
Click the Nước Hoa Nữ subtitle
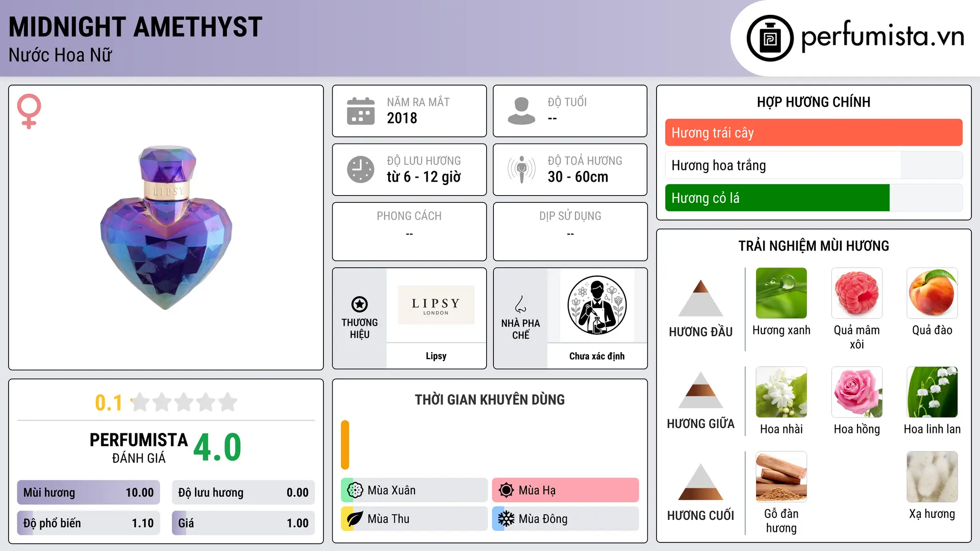tap(60, 55)
